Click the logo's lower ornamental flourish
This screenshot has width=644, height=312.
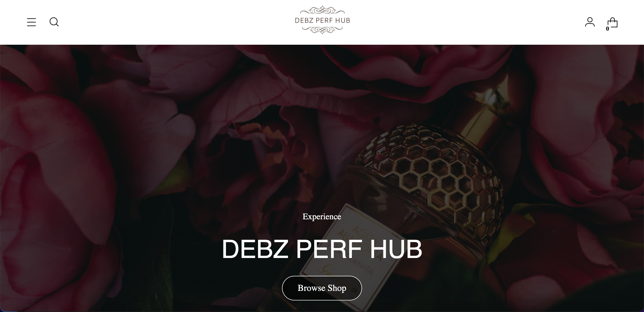point(322,30)
